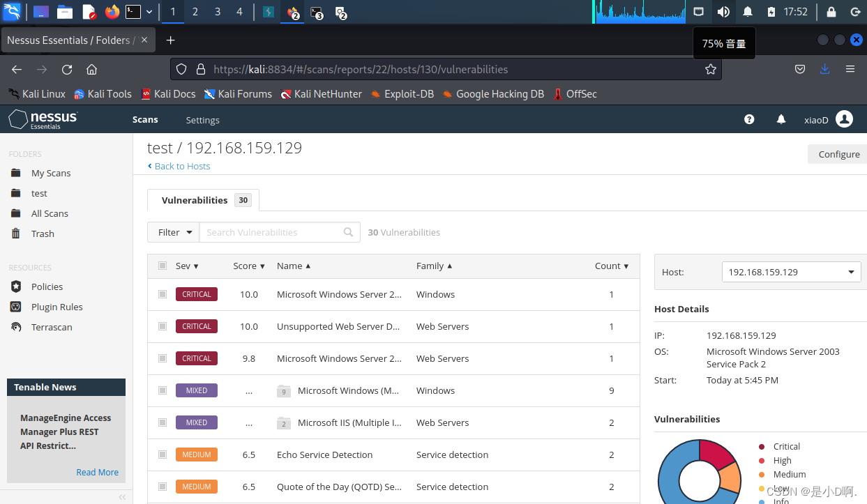
Task: Lock the screen using padlock icon
Action: click(831, 12)
